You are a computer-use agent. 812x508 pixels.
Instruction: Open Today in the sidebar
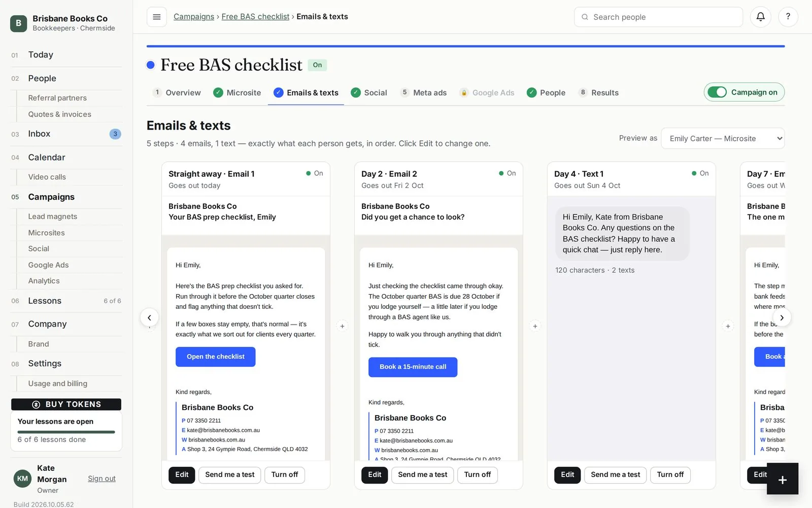66,55
